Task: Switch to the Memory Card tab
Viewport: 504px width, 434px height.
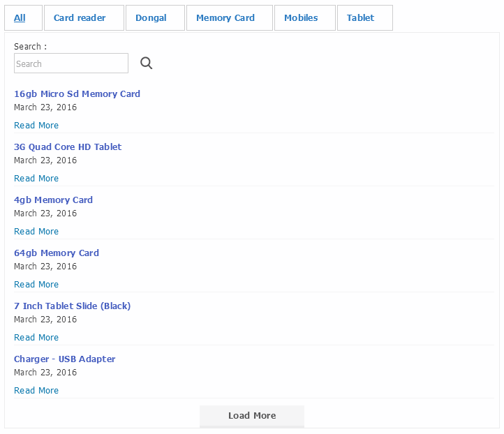Action: [x=225, y=18]
